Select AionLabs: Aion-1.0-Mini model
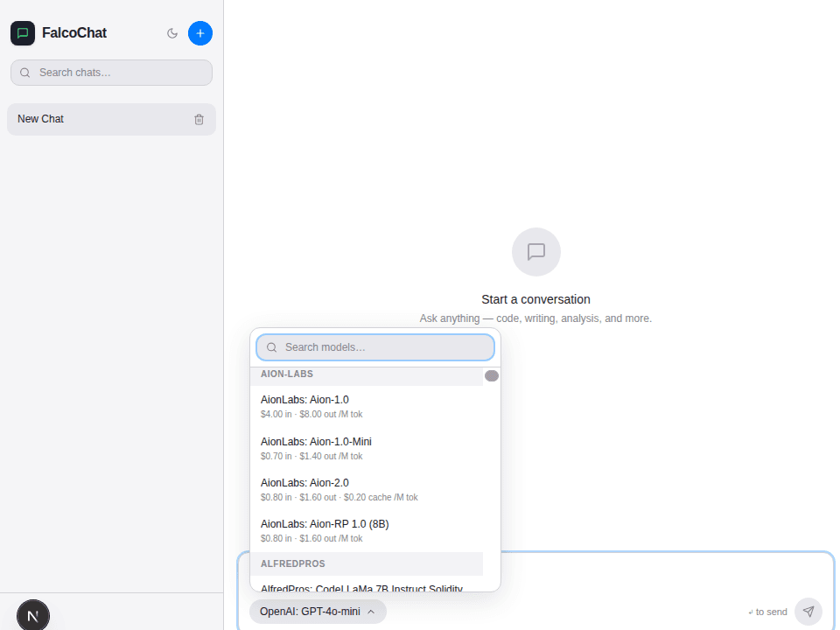The height and width of the screenshot is (630, 840). (367, 448)
